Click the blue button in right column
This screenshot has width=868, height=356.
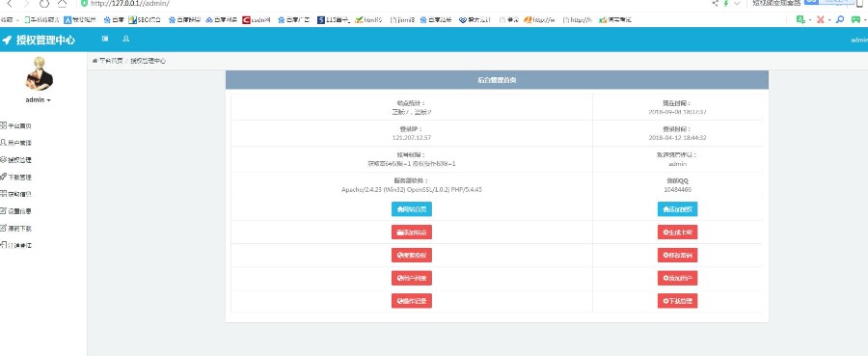point(678,209)
